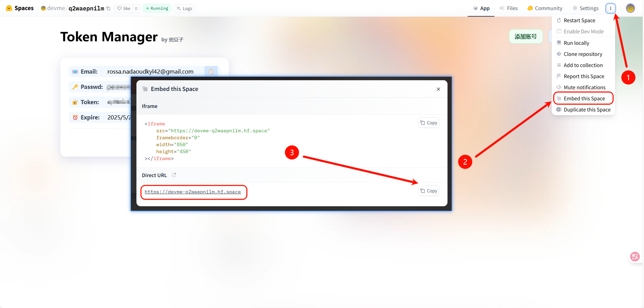The height and width of the screenshot is (308, 644).
Task: Like the space with the heart button
Action: (x=124, y=8)
